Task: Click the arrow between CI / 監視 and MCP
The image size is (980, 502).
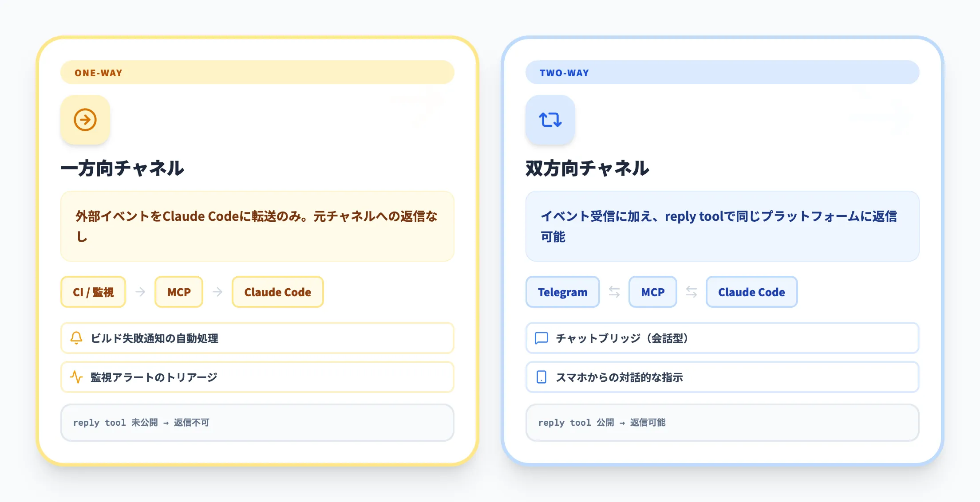Action: click(x=141, y=292)
